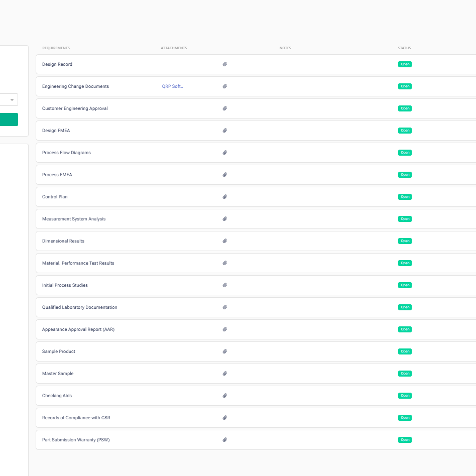The width and height of the screenshot is (476, 476).
Task: Click Open status for Customer Engineering Approval
Action: (405, 108)
